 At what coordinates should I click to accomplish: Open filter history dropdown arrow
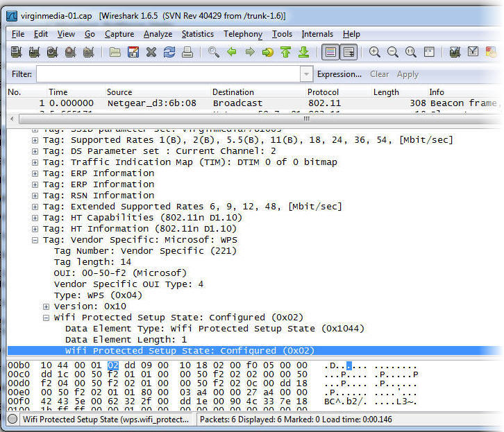tap(307, 74)
